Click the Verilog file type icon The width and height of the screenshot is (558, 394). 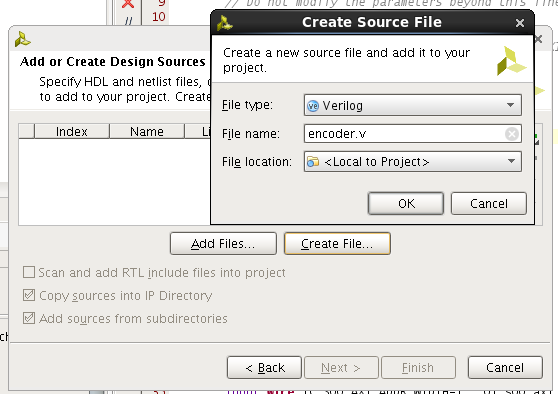(313, 106)
